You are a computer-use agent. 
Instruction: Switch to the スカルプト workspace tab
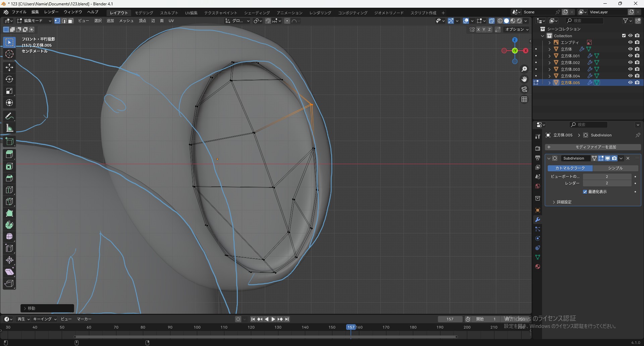pyautogui.click(x=169, y=13)
